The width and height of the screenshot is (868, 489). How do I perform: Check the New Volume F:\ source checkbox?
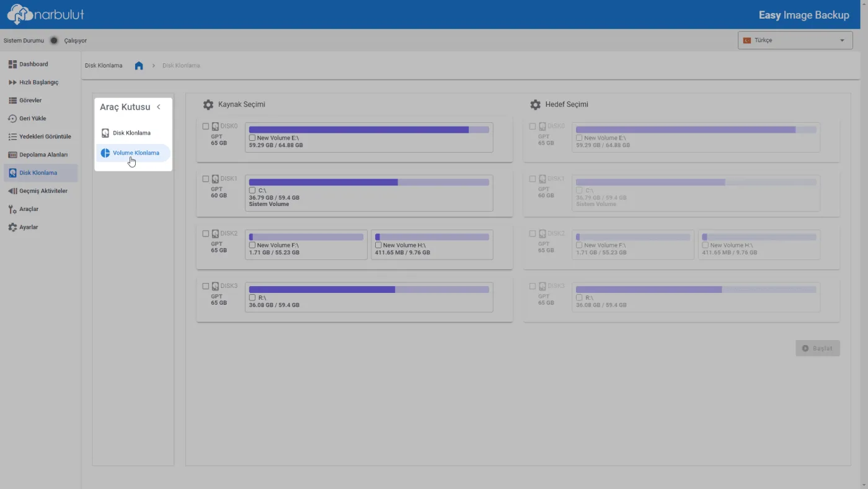coord(252,245)
